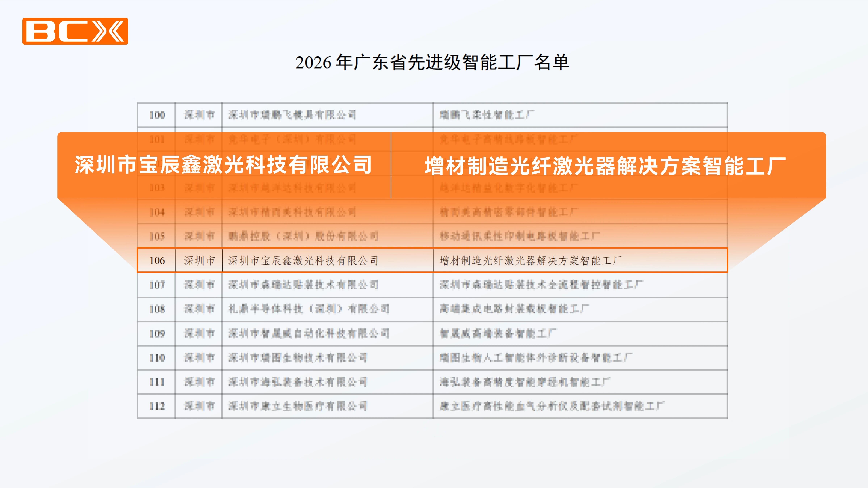Select the large banner text 增材制造光纤激光器解决方案智能工厂

[x=605, y=166]
